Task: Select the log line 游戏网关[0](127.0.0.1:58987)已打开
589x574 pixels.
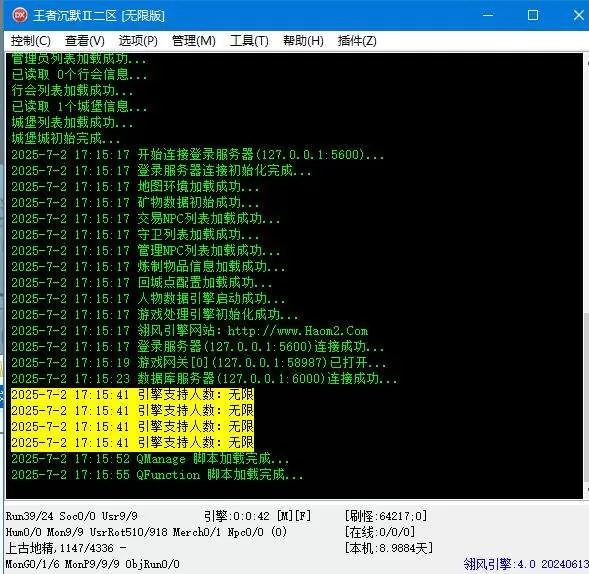Action: click(199, 363)
